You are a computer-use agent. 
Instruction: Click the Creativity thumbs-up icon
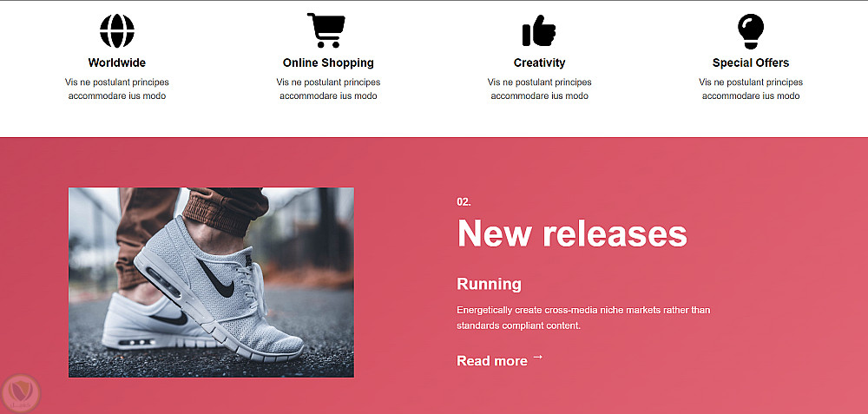[x=539, y=31]
